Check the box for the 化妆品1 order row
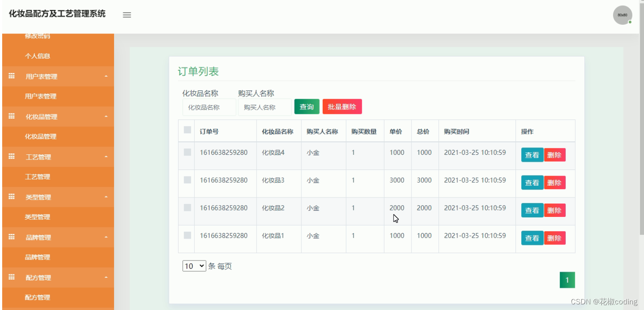 click(187, 235)
